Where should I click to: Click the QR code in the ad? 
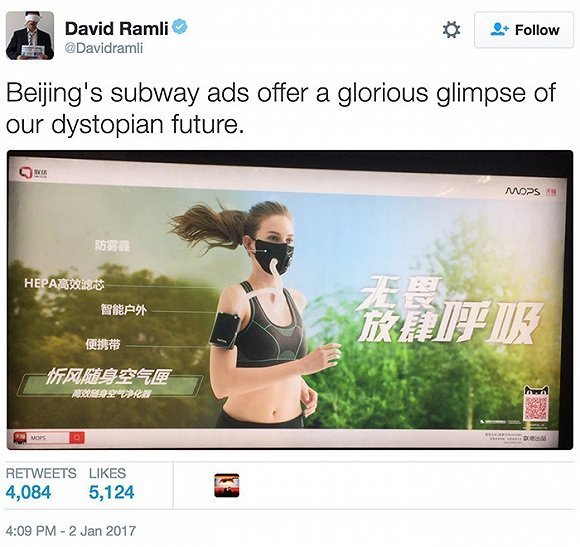point(536,408)
